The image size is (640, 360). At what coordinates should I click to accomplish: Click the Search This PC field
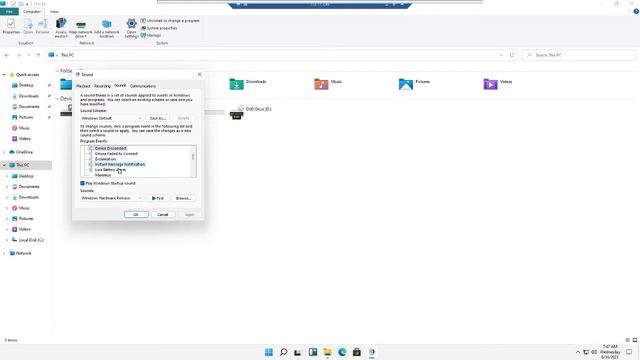(579, 55)
